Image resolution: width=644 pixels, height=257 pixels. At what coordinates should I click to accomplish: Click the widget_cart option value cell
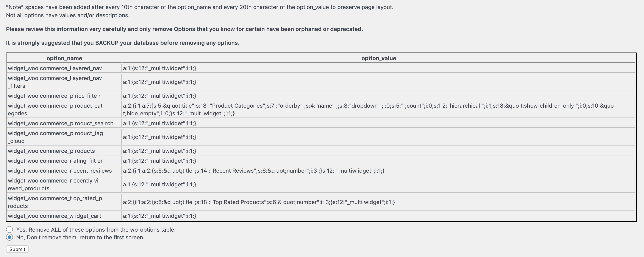point(159,216)
